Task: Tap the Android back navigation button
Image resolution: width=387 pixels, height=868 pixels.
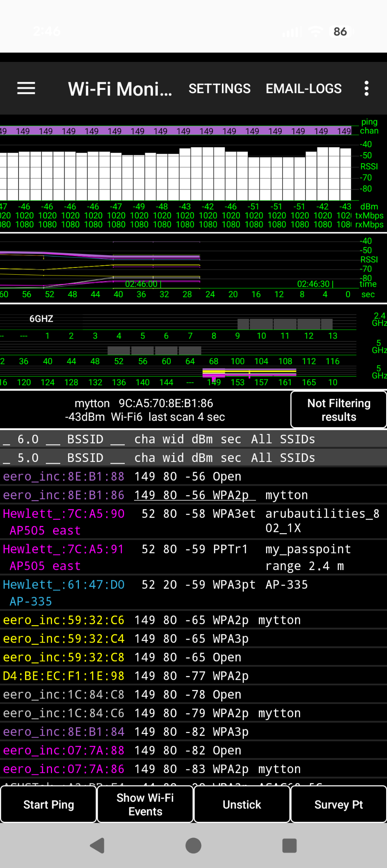Action: (98, 846)
